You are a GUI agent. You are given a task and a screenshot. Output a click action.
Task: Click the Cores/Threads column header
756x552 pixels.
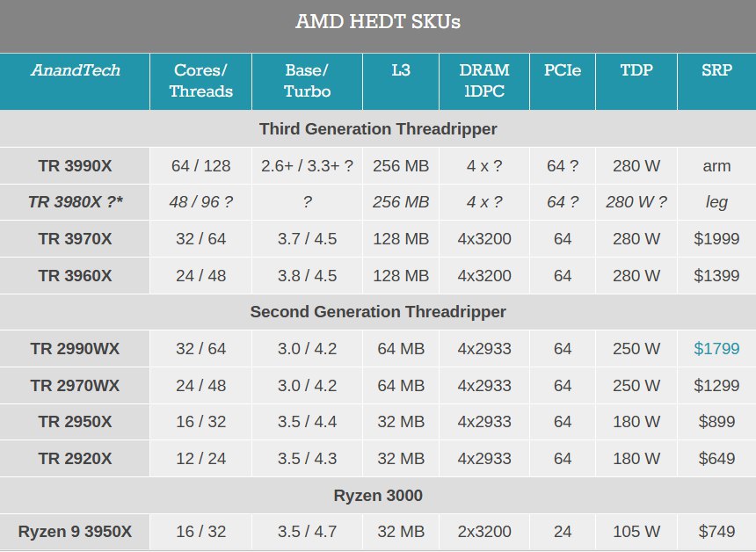click(x=201, y=82)
